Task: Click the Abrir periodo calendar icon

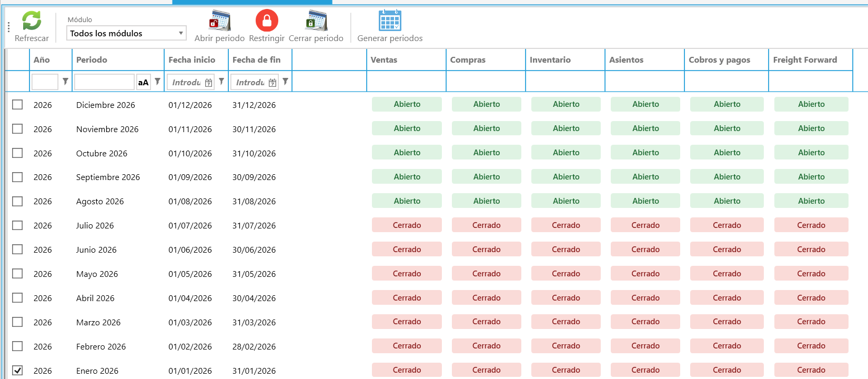Action: tap(219, 21)
